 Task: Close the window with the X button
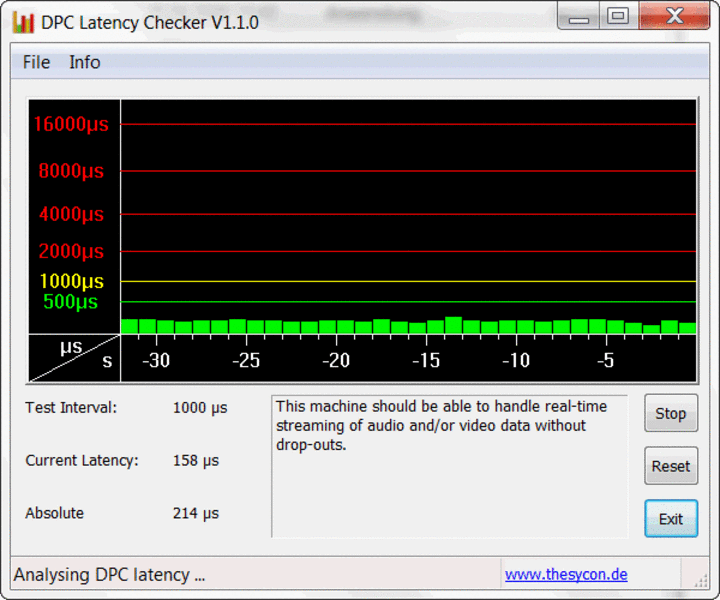(675, 17)
